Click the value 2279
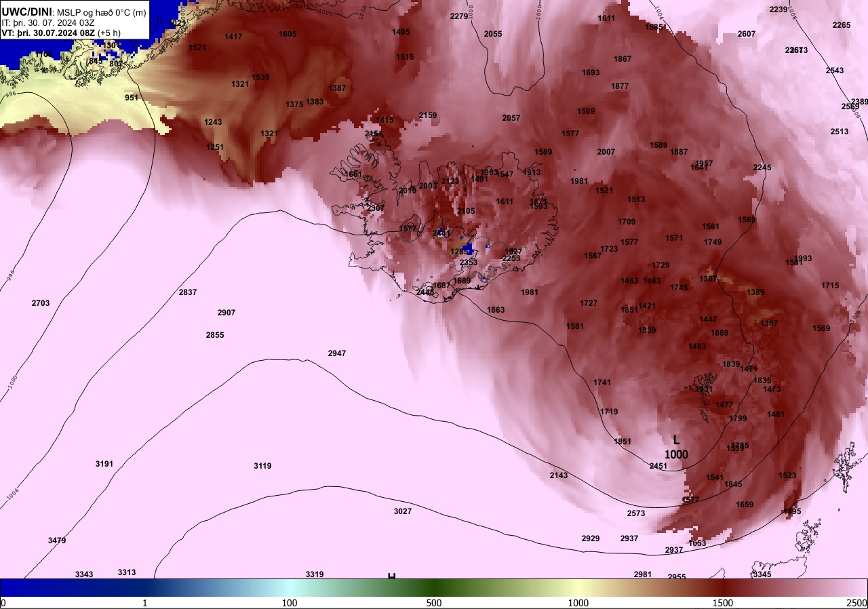Screen dimensions: 868x609 click(459, 16)
